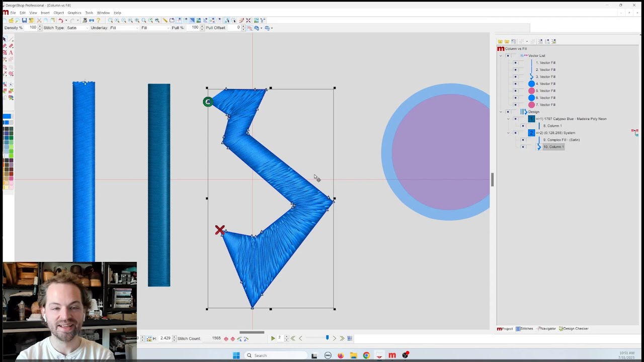Collapse the Design tree node
Image resolution: width=644 pixels, height=362 pixels.
click(501, 112)
